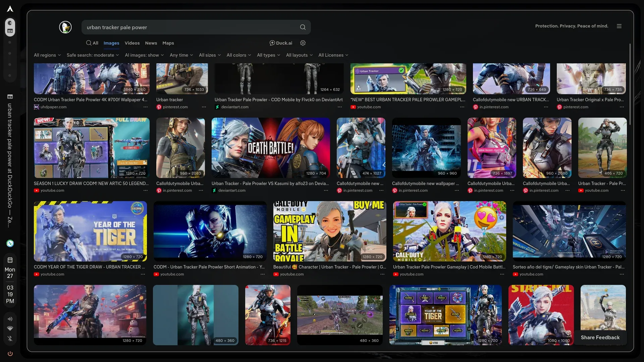Switch to the Maps tab

click(x=168, y=43)
